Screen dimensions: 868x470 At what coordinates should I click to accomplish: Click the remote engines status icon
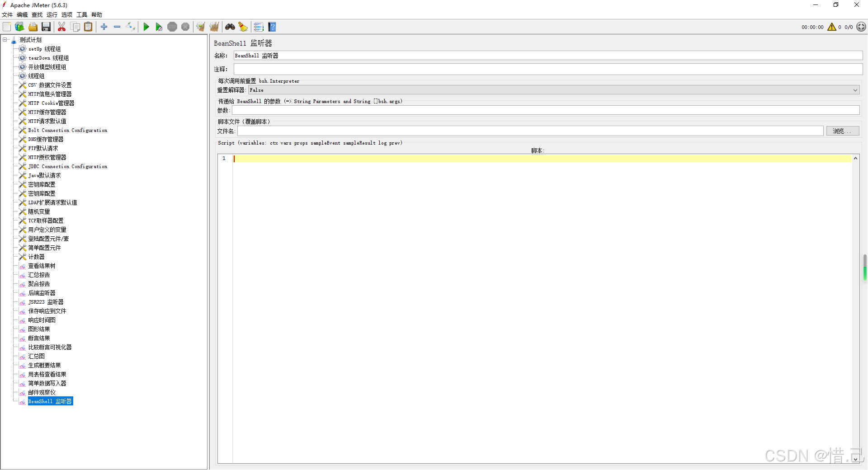coord(861,27)
